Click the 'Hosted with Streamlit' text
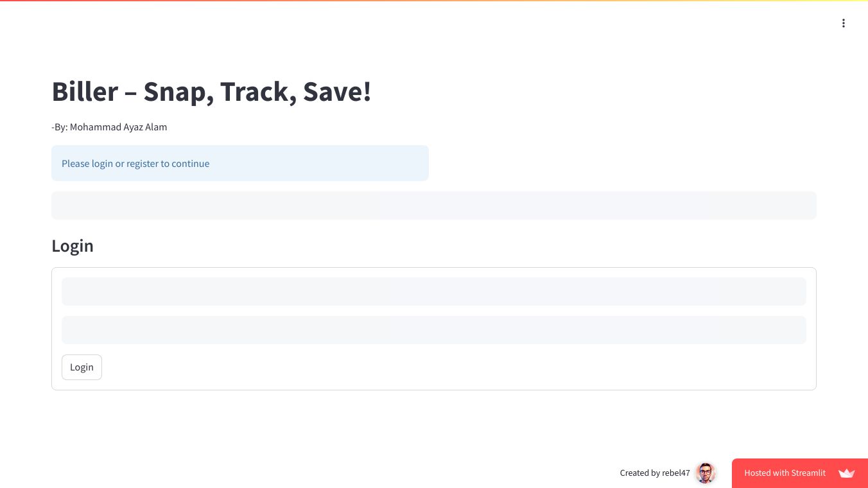The width and height of the screenshot is (868, 488). point(785,473)
